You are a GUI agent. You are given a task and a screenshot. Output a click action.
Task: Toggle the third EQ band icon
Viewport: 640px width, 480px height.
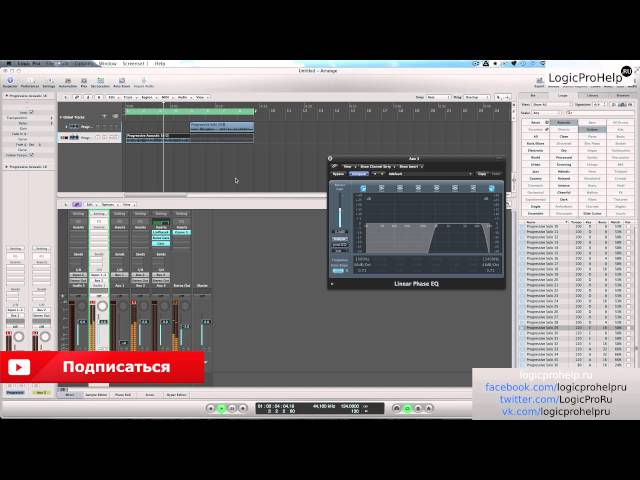click(x=400, y=188)
